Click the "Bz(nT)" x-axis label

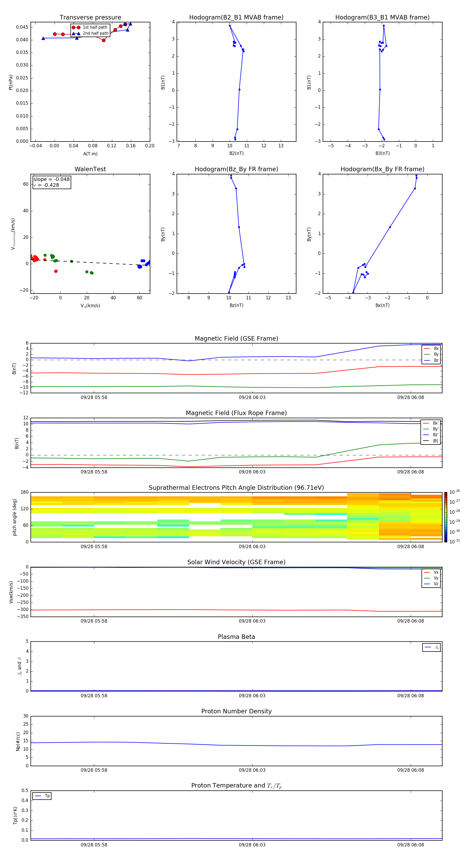(236, 305)
